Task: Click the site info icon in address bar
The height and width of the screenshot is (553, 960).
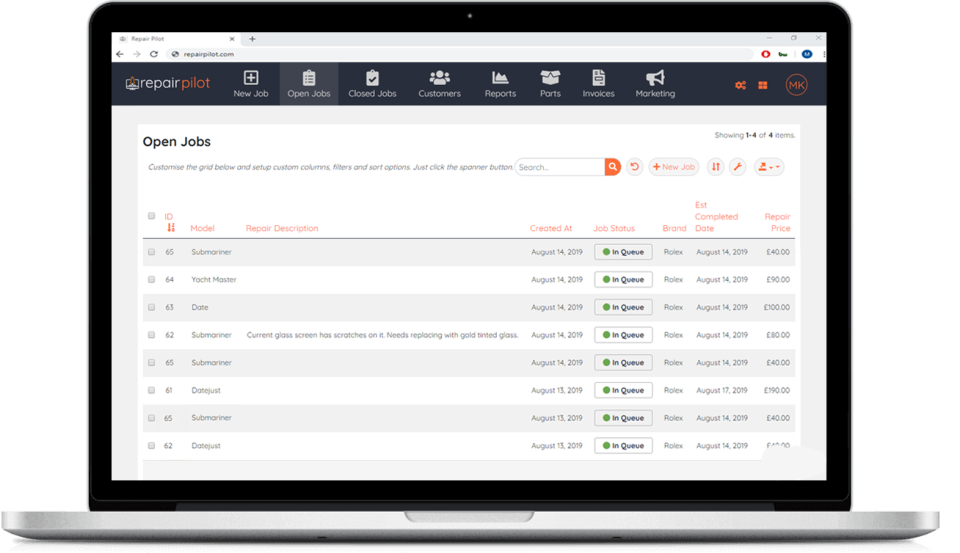Action: [175, 54]
